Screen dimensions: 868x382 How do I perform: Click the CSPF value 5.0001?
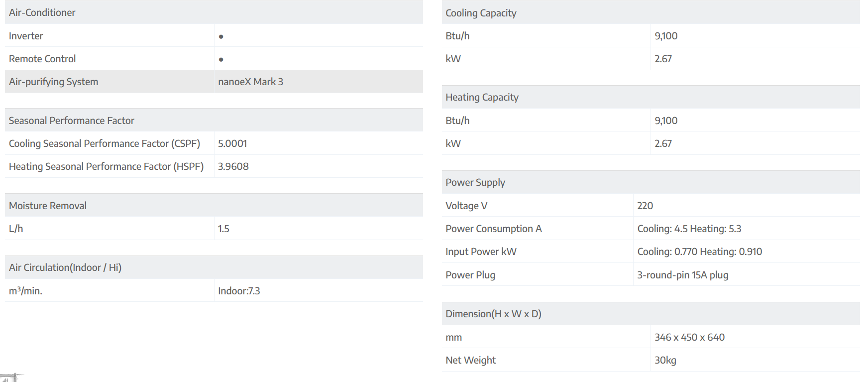[232, 143]
